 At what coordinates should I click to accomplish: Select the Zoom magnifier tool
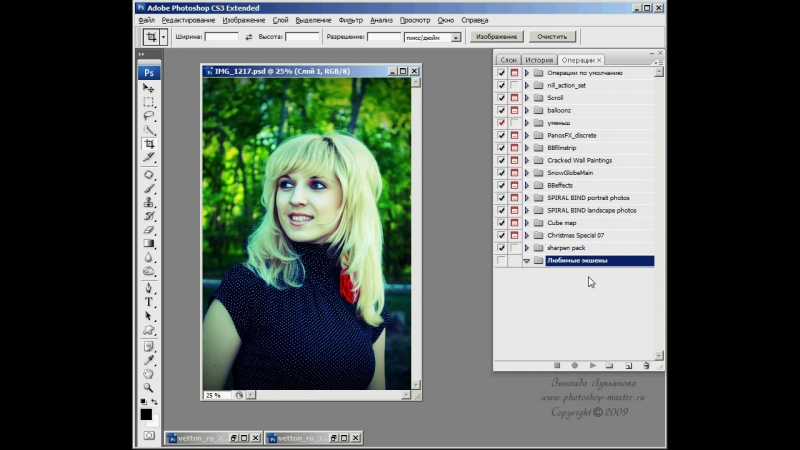coord(149,387)
